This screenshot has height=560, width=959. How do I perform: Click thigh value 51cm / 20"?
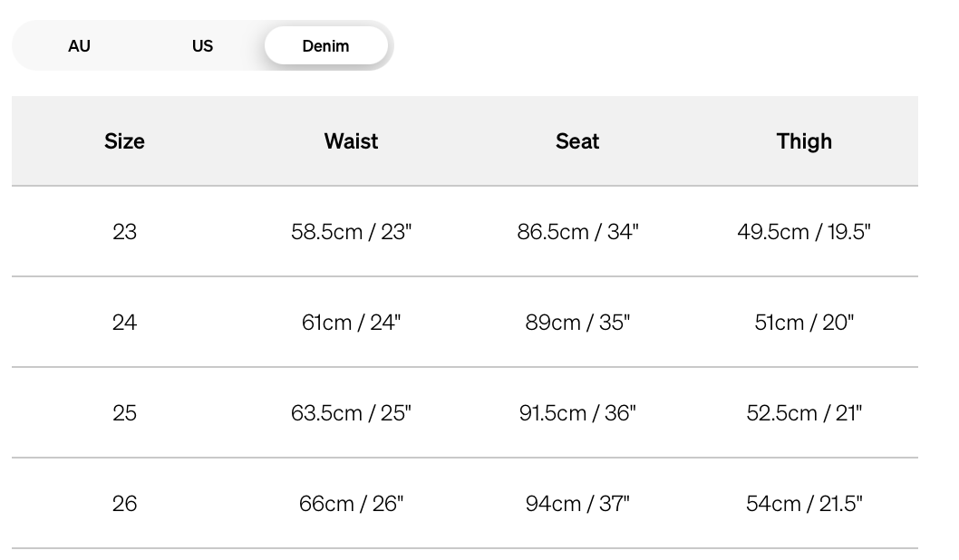[804, 323]
